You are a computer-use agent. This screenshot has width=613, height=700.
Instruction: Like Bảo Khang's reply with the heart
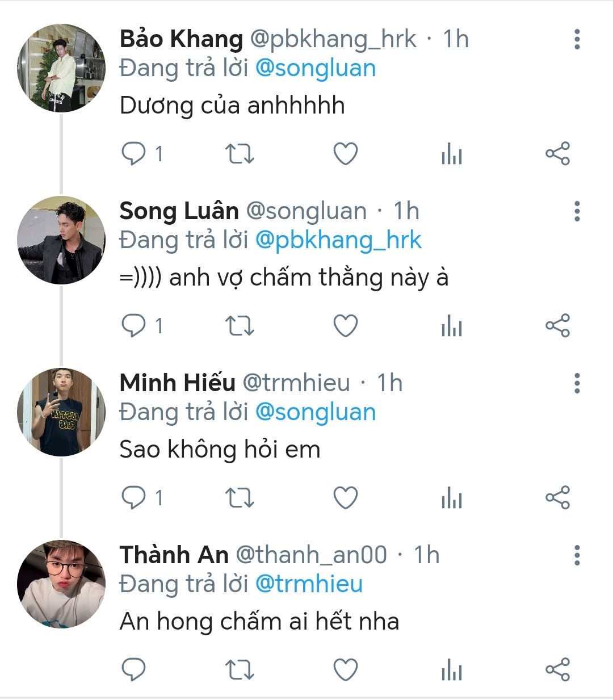click(345, 154)
